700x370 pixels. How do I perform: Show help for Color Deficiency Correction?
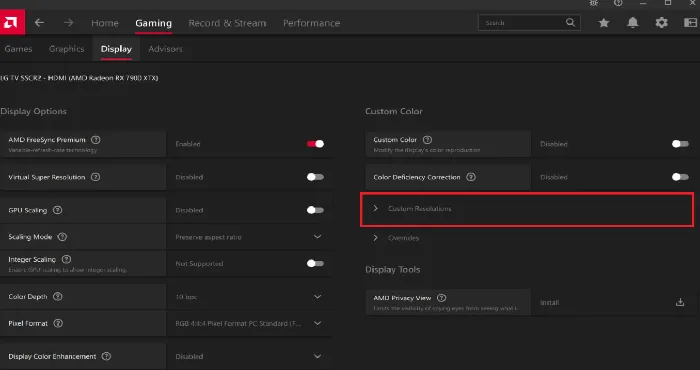[x=471, y=177]
